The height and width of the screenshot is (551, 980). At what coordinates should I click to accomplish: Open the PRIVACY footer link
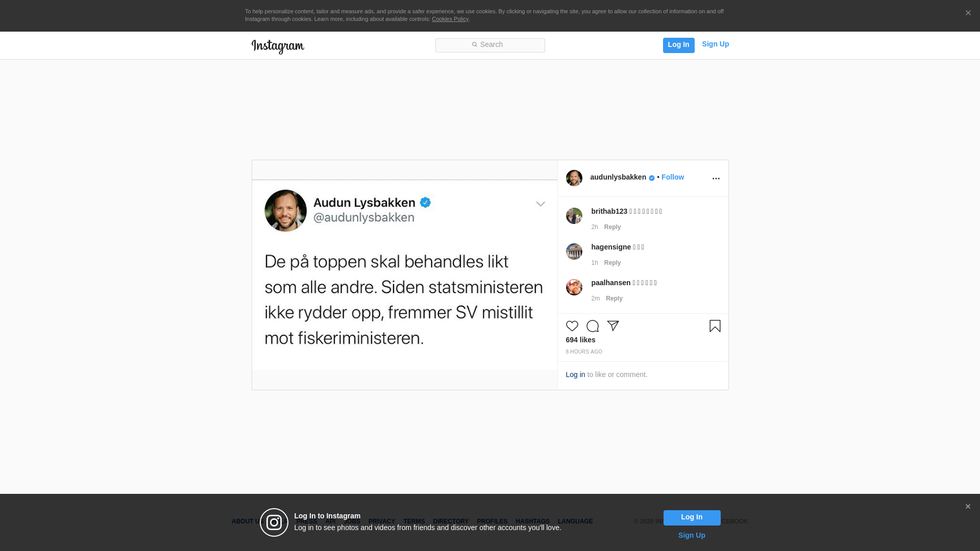(x=382, y=522)
